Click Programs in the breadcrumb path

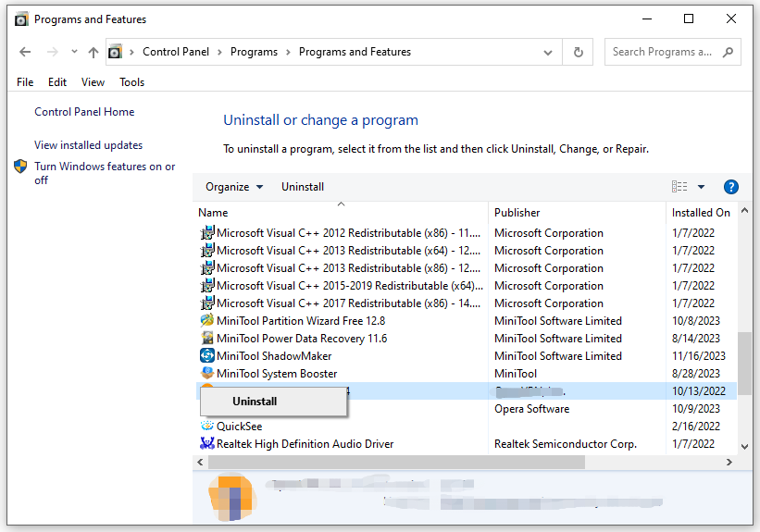pyautogui.click(x=254, y=52)
